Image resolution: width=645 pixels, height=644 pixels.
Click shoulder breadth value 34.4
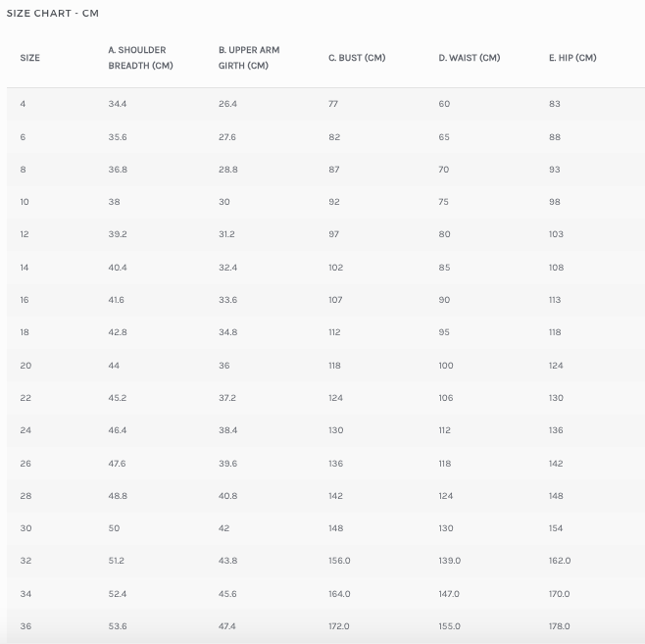118,104
